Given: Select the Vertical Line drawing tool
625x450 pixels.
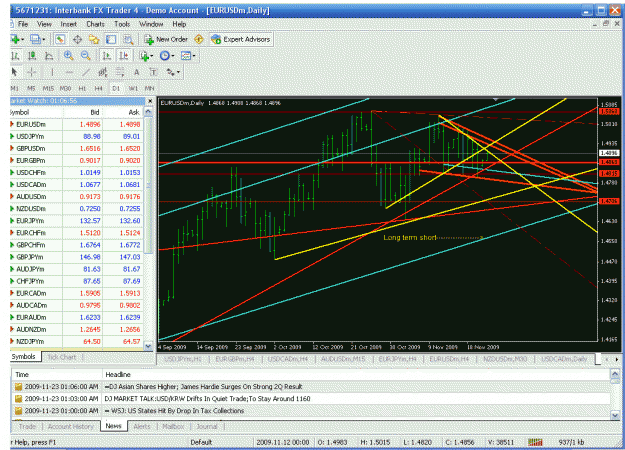Looking at the screenshot, I should point(52,72).
